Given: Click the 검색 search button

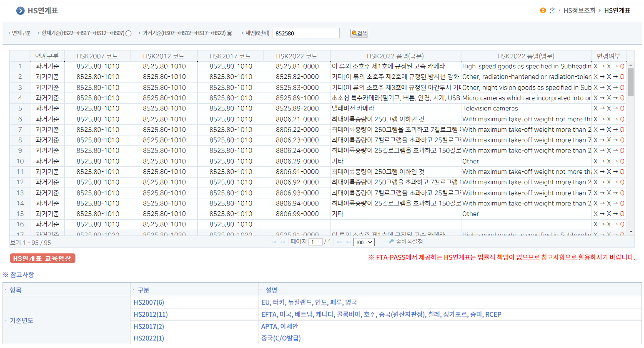Looking at the screenshot, I should (359, 33).
